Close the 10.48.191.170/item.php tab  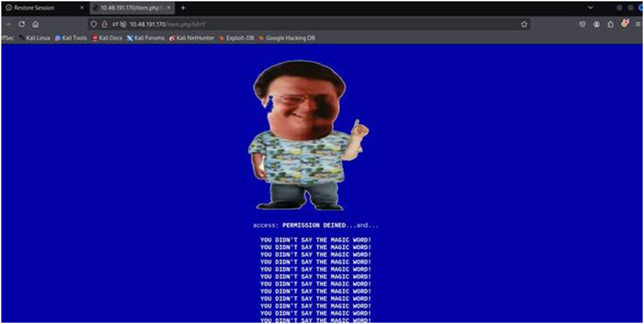[x=170, y=8]
